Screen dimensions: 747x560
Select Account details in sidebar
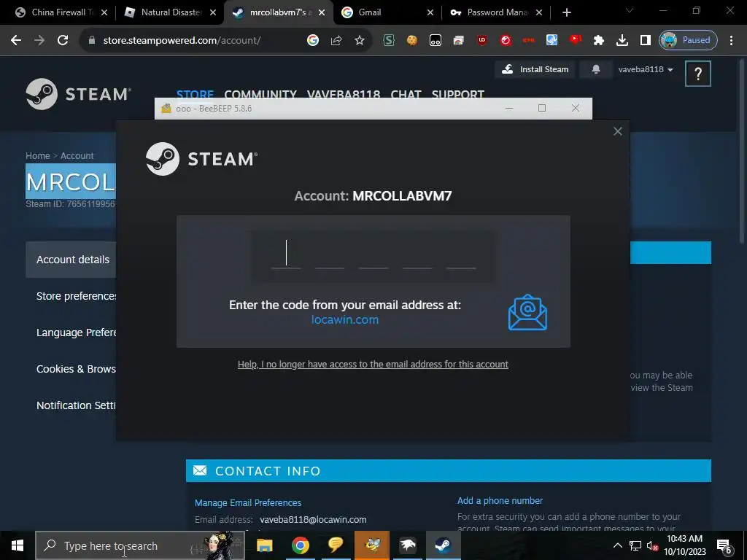[x=71, y=260]
